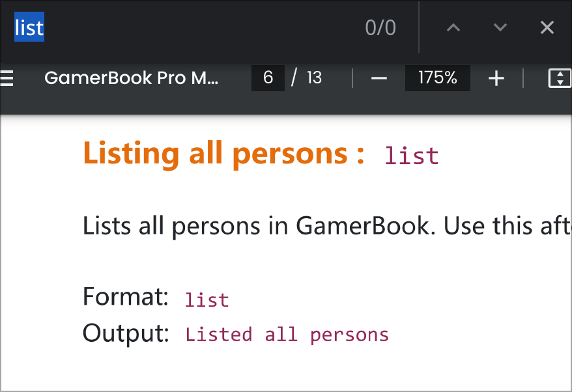Zoom in with the plus button

coord(496,78)
